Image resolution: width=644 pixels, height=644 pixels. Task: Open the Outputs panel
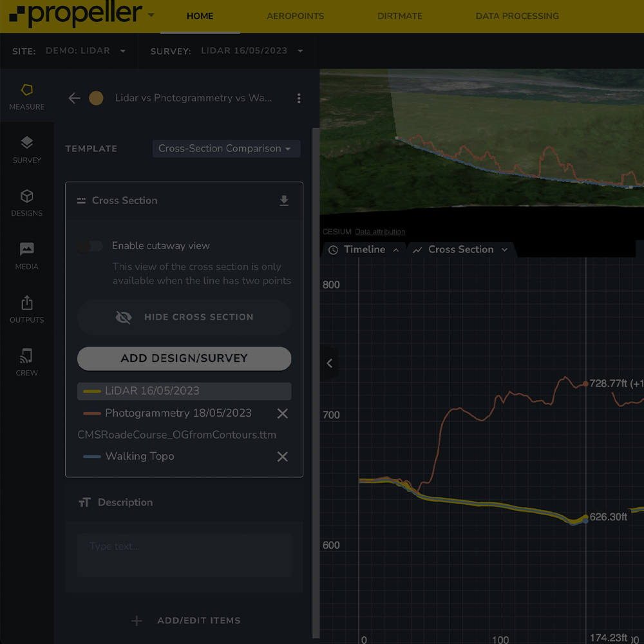pos(26,309)
